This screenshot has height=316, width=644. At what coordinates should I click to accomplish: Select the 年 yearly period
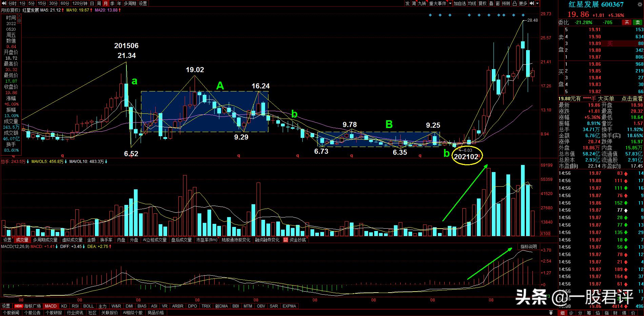coord(119,3)
